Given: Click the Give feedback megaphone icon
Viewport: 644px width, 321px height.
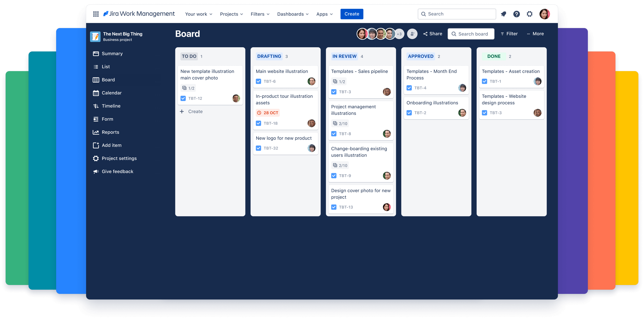Looking at the screenshot, I should [x=95, y=171].
